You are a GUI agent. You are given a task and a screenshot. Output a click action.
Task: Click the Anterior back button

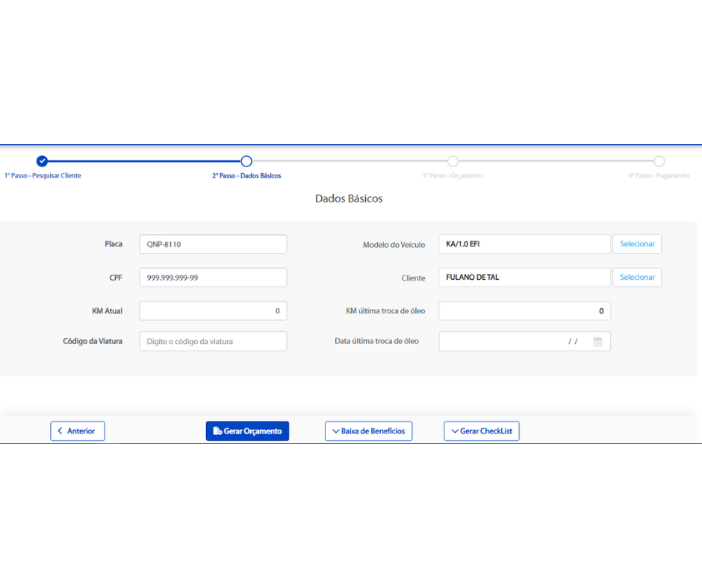point(78,431)
